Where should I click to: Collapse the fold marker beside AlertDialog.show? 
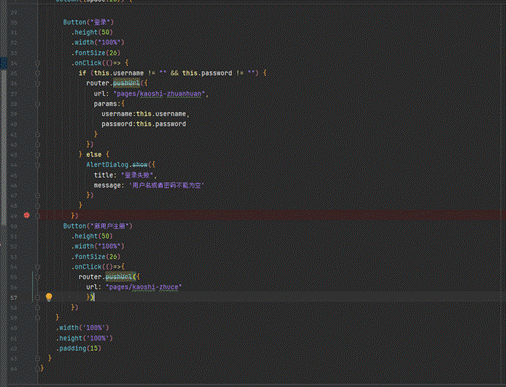point(37,165)
